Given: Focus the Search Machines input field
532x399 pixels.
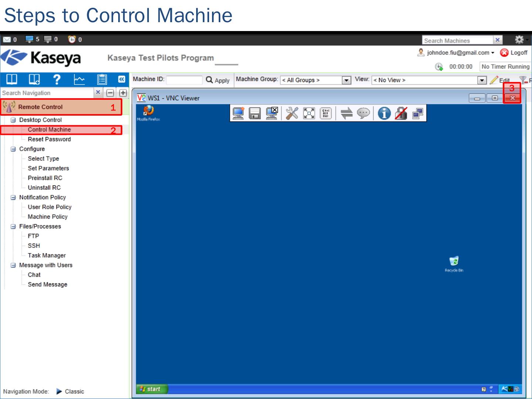Looking at the screenshot, I should (x=458, y=40).
